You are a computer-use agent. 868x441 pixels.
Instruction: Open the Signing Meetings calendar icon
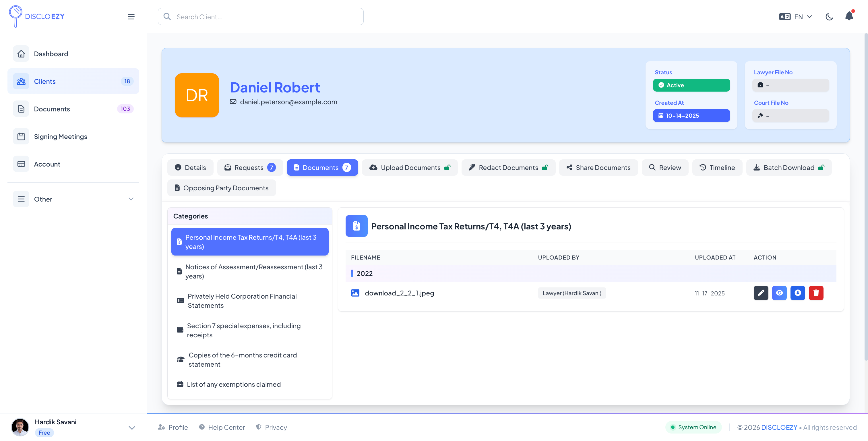[x=21, y=136]
